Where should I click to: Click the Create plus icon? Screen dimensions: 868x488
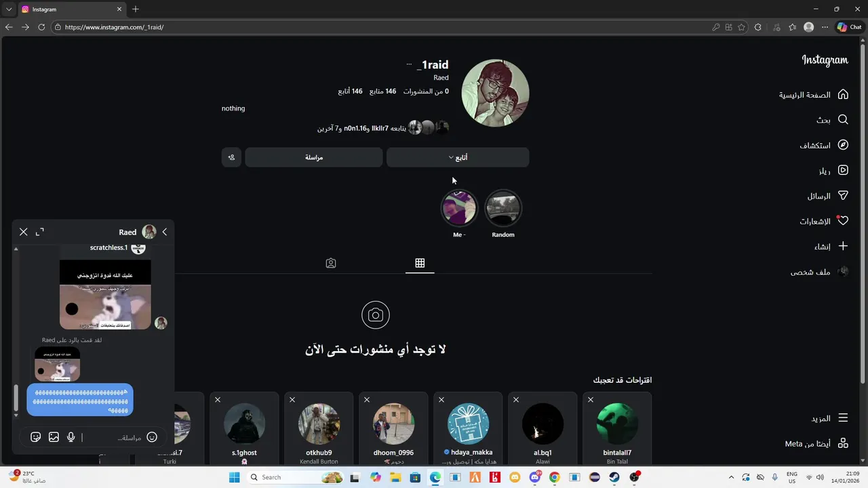(843, 246)
